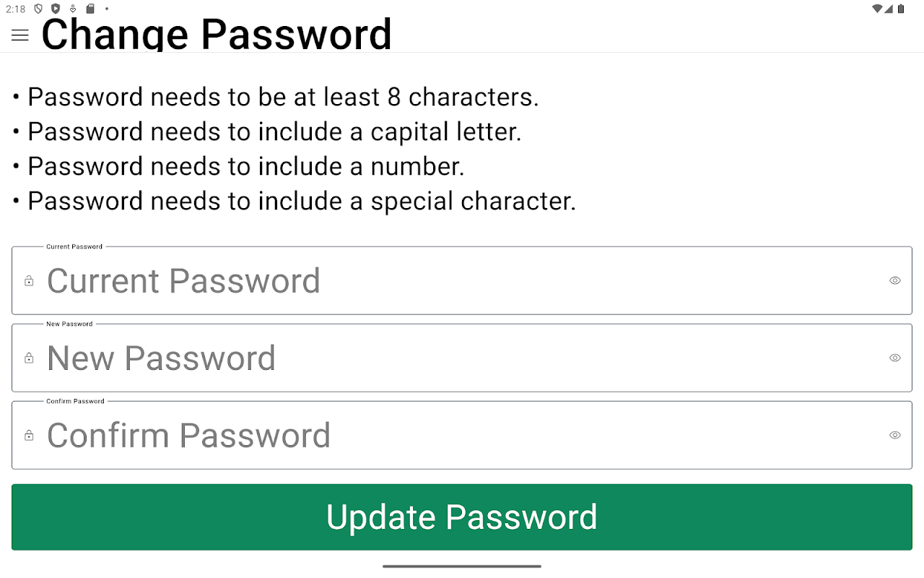Open the hamburger navigation menu
The width and height of the screenshot is (924, 578).
[x=20, y=35]
